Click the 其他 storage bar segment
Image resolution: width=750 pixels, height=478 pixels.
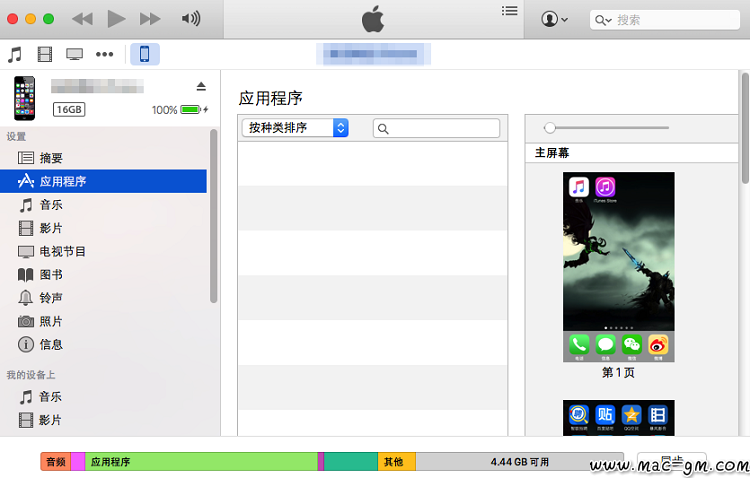click(397, 462)
